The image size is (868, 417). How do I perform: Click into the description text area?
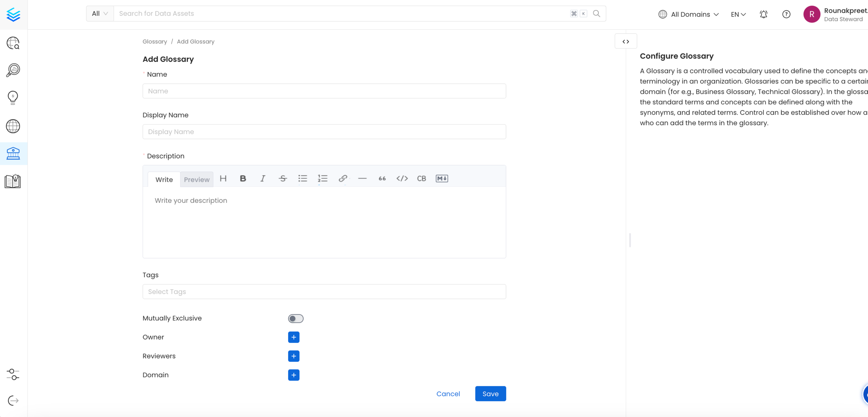coord(324,222)
